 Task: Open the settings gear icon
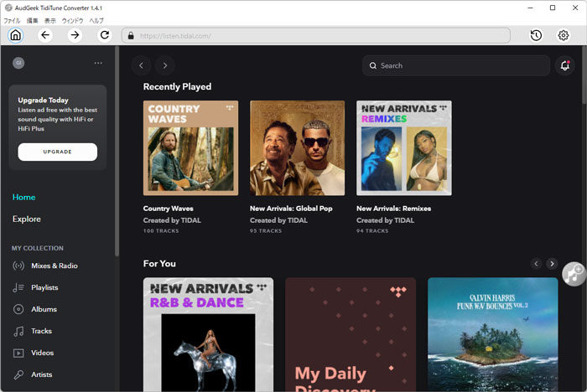(564, 35)
